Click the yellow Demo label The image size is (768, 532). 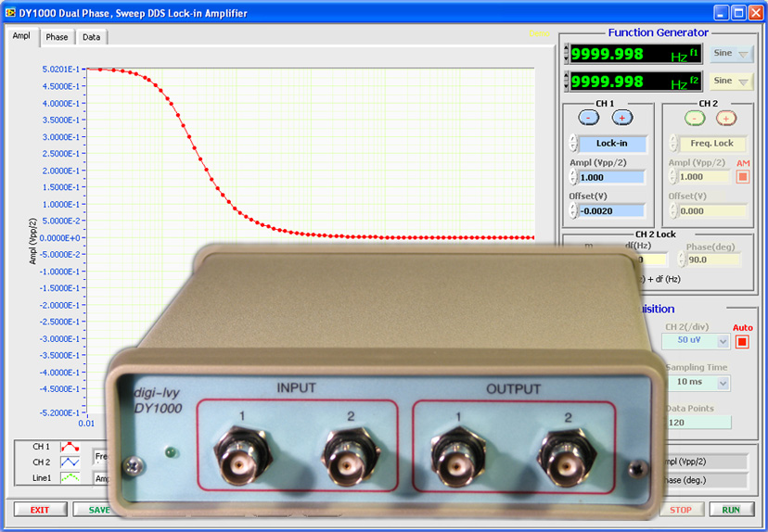pyautogui.click(x=539, y=33)
